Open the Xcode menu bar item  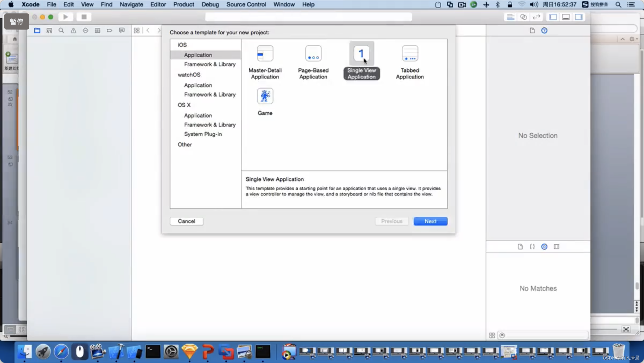[30, 4]
